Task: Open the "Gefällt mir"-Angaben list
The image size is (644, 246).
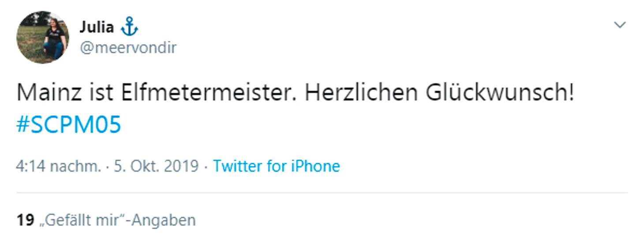Action: point(117,220)
